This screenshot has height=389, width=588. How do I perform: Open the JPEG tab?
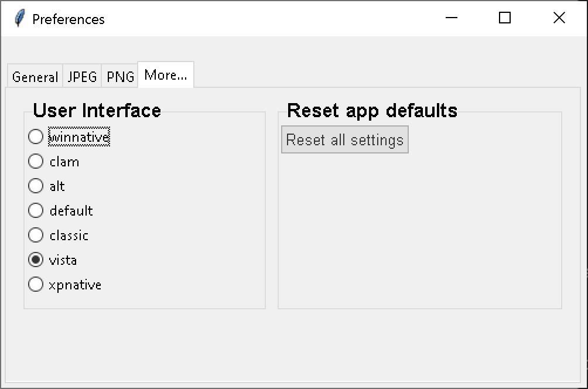point(82,77)
